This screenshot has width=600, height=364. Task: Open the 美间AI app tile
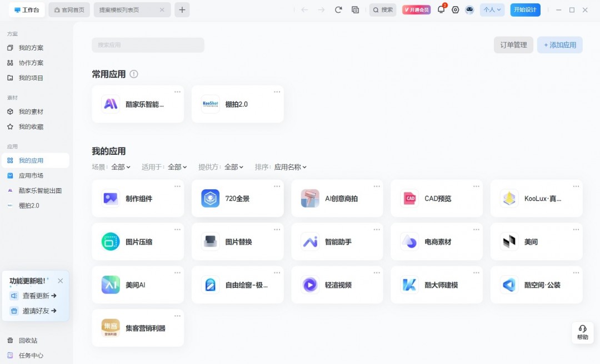137,285
